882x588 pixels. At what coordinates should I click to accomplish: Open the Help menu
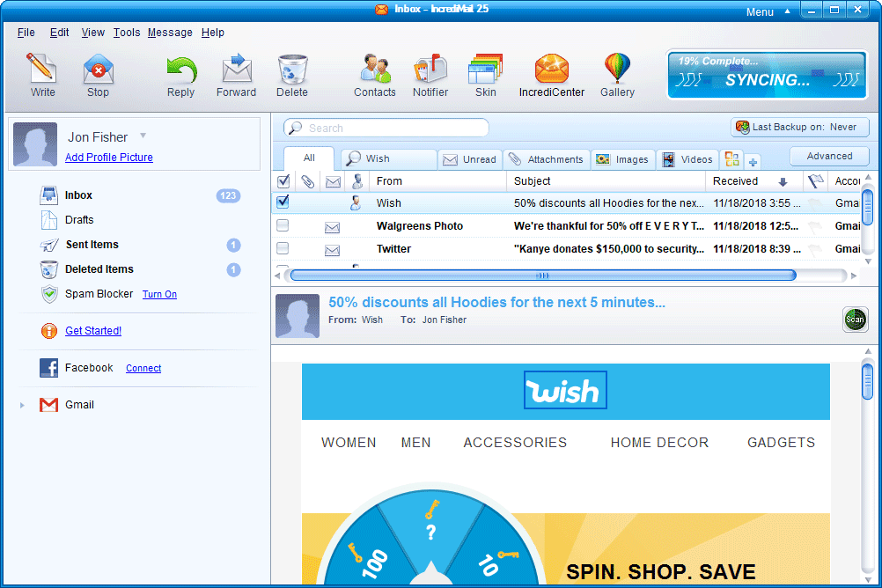[213, 33]
